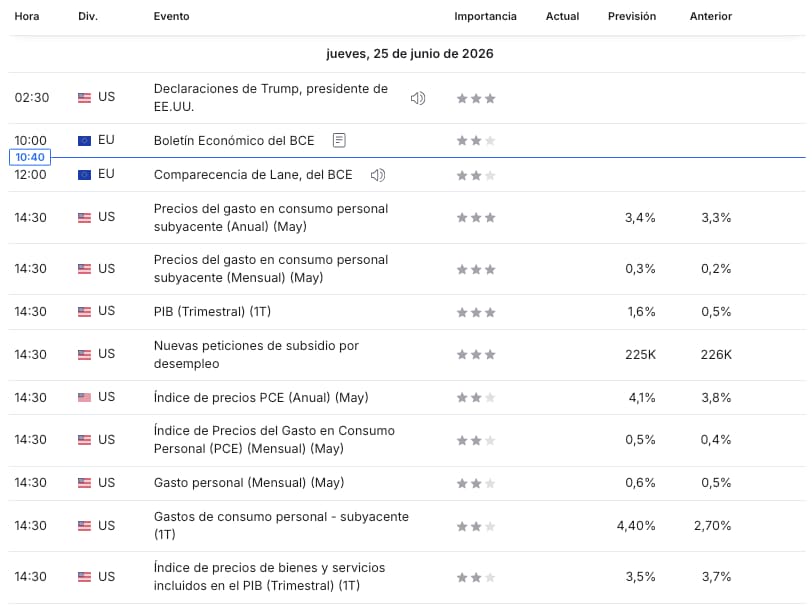The width and height of the screenshot is (812, 608).
Task: Click the 12:00 time cell
Action: (x=30, y=175)
